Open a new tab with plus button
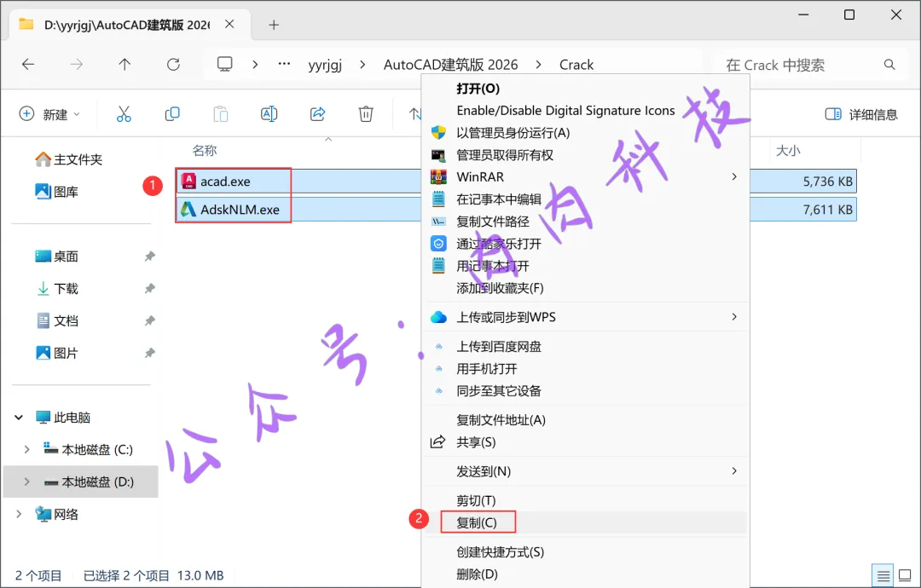Image resolution: width=921 pixels, height=588 pixels. 274,25
